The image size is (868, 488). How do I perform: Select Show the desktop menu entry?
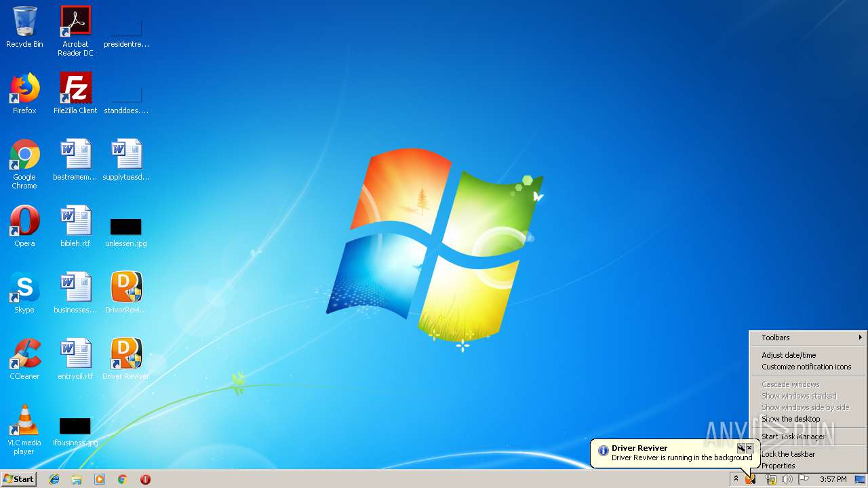point(808,419)
